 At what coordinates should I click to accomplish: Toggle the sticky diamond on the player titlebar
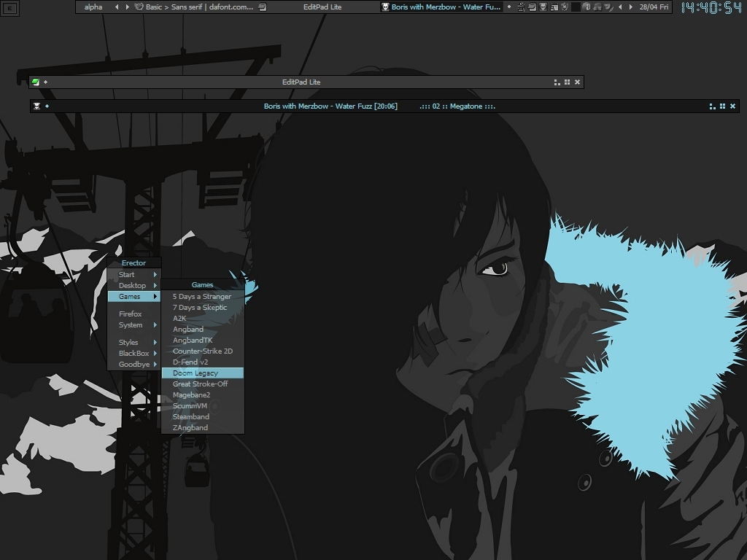click(47, 106)
